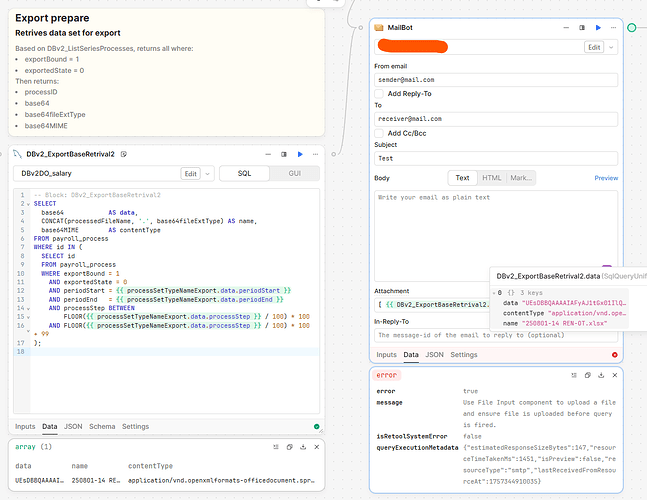Open the Settings tab in MailBot block

tap(463, 354)
